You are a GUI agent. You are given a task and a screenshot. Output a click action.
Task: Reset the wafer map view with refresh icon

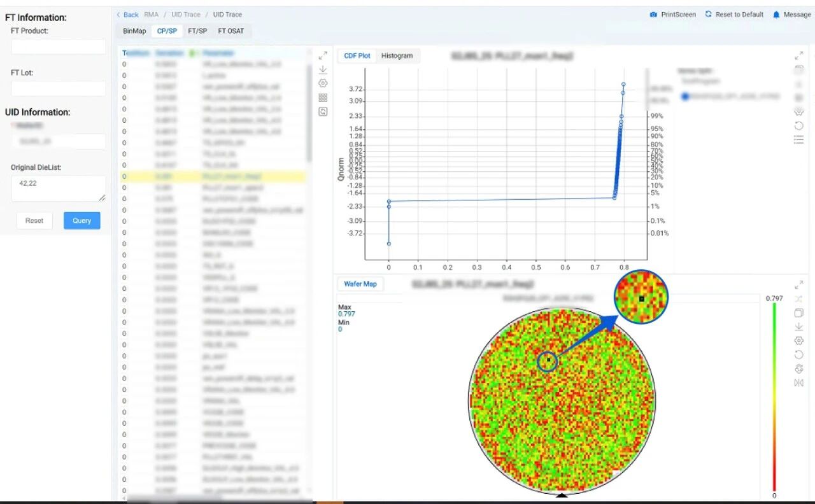coord(799,354)
